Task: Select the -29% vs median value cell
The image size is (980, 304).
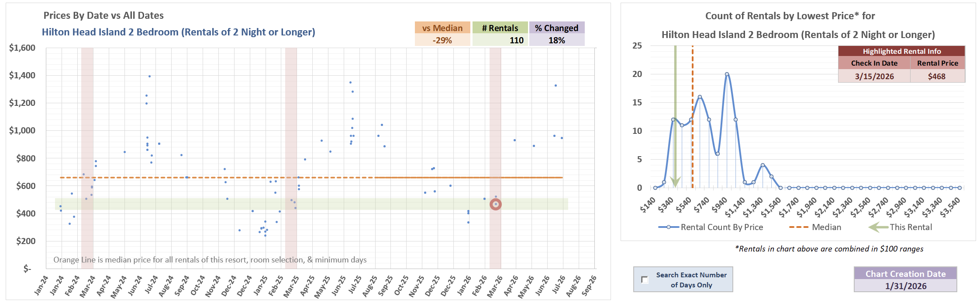Action: 442,40
